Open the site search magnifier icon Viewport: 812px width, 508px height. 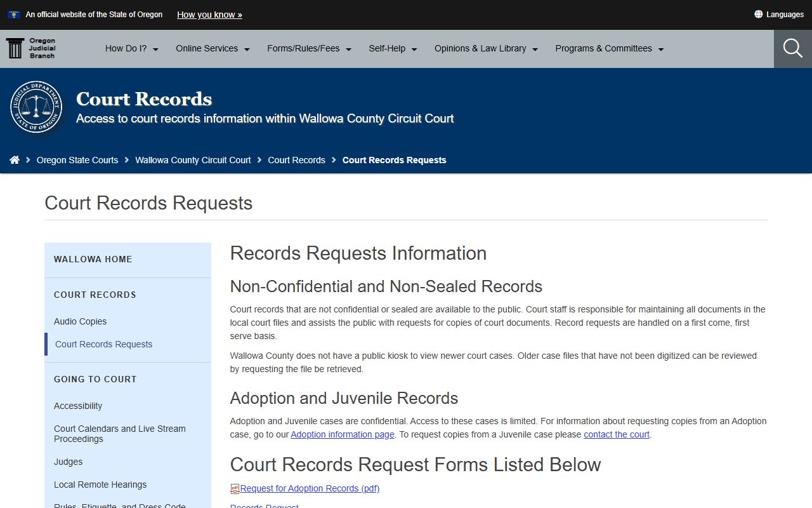(793, 48)
